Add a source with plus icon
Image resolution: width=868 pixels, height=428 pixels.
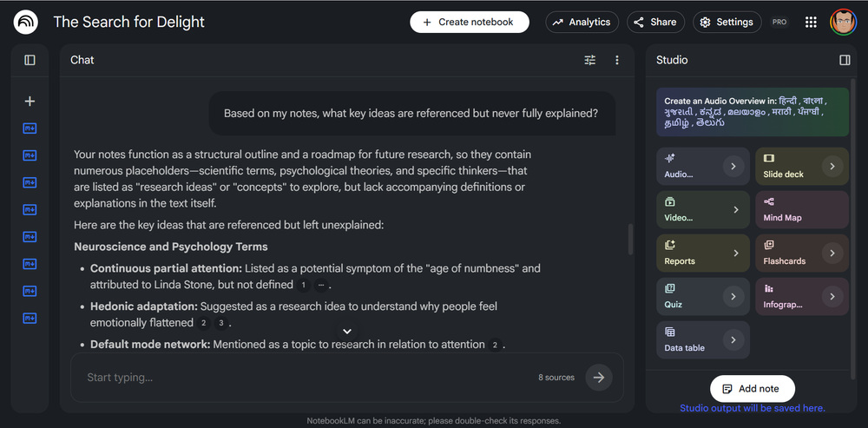(30, 102)
